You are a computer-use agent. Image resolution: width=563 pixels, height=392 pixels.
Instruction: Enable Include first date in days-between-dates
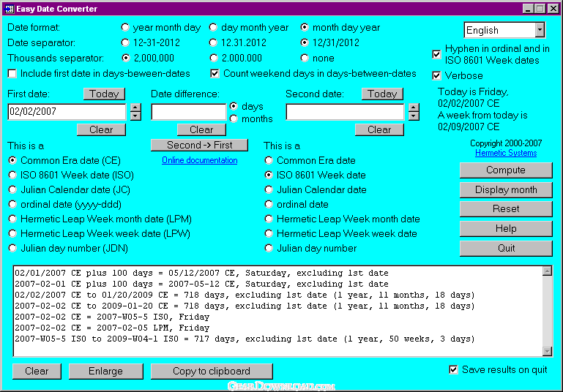[12, 74]
